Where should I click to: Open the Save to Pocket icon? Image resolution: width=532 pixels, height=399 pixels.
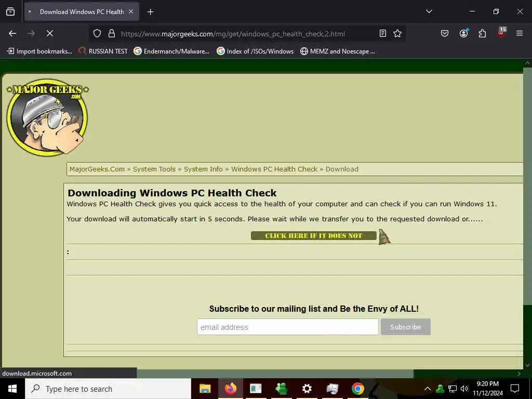pyautogui.click(x=445, y=33)
